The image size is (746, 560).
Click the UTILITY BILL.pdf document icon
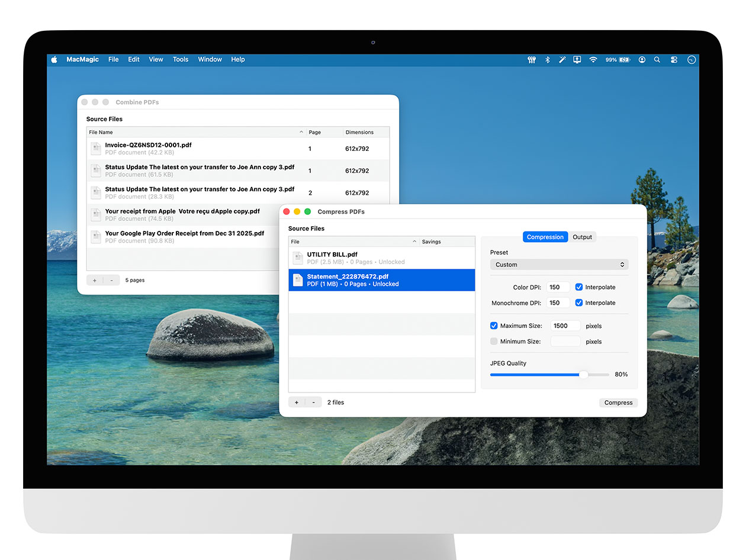pos(297,258)
